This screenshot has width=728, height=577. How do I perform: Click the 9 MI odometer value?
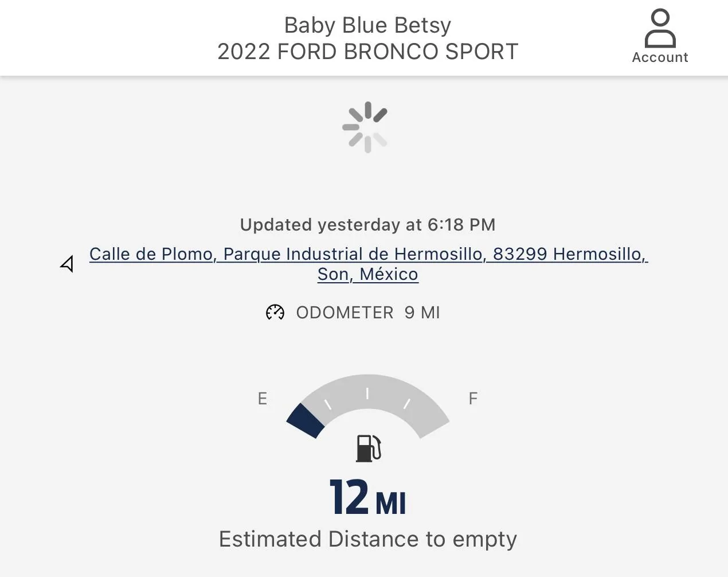tap(422, 313)
